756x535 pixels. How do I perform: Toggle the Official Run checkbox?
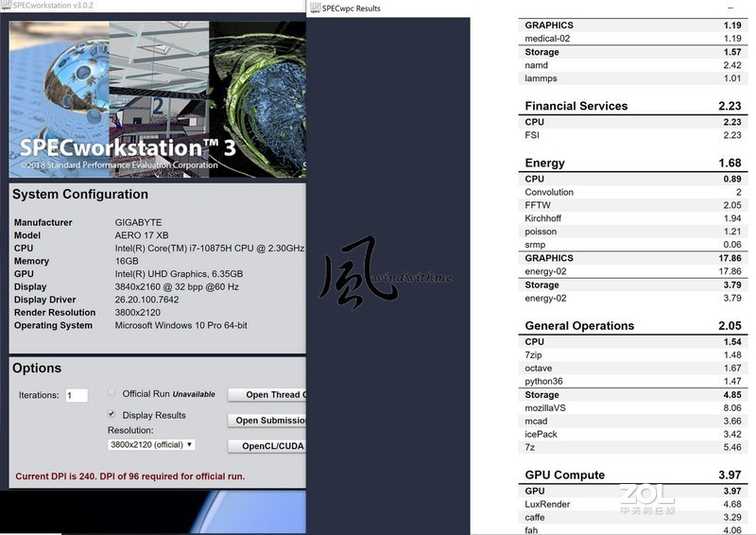112,392
